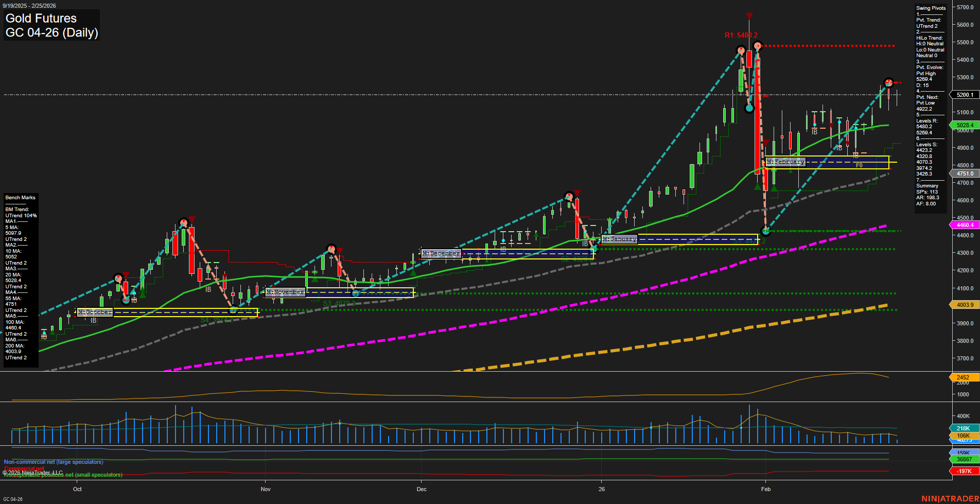Click the green buy triangle beneath the February pullback low
Image resolution: width=980 pixels, height=504 pixels.
click(x=758, y=187)
